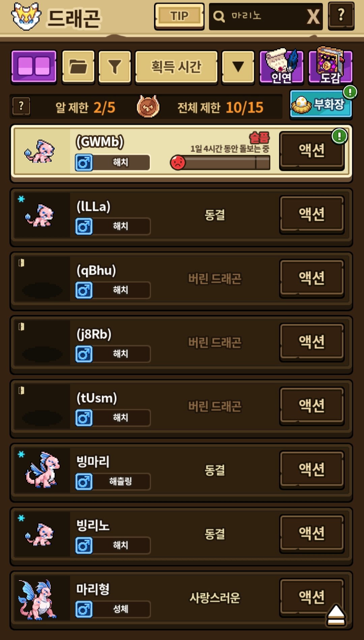Open the 액션 menu for (qBhu)
Image resolution: width=364 pixels, height=640 pixels.
coord(312,278)
